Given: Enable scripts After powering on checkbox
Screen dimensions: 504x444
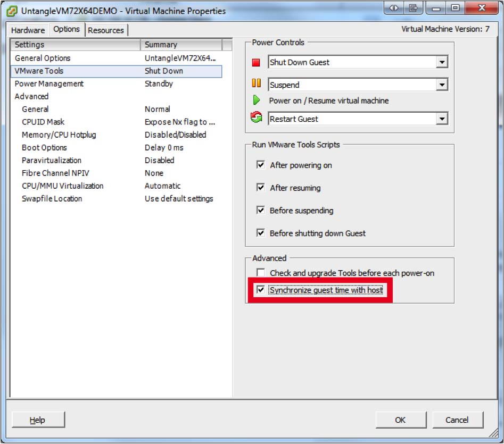Looking at the screenshot, I should [x=260, y=165].
